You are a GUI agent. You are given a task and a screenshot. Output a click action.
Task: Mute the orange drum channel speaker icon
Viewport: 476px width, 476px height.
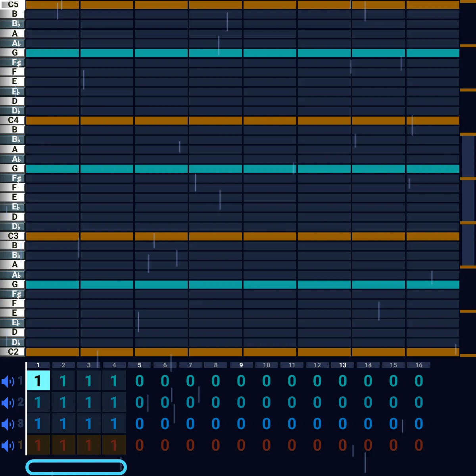pos(8,446)
